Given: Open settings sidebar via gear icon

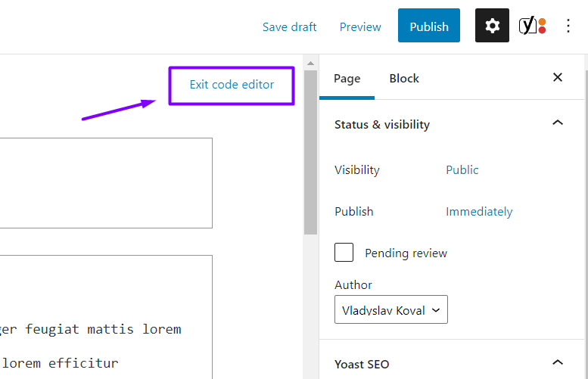Looking at the screenshot, I should [x=492, y=26].
